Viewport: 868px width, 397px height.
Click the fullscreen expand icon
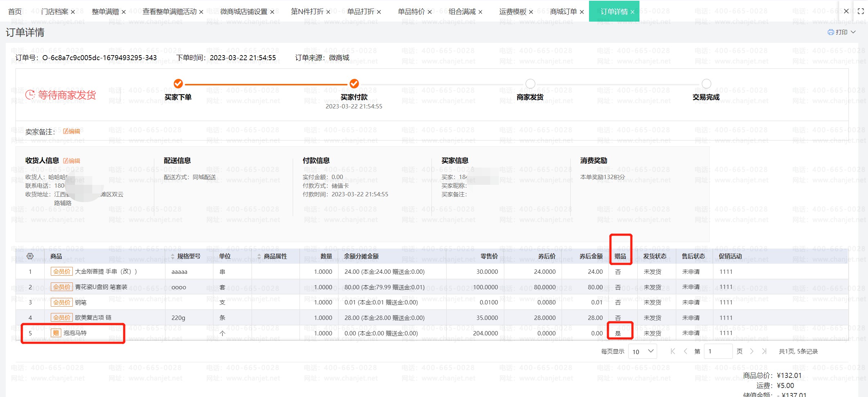(x=860, y=12)
